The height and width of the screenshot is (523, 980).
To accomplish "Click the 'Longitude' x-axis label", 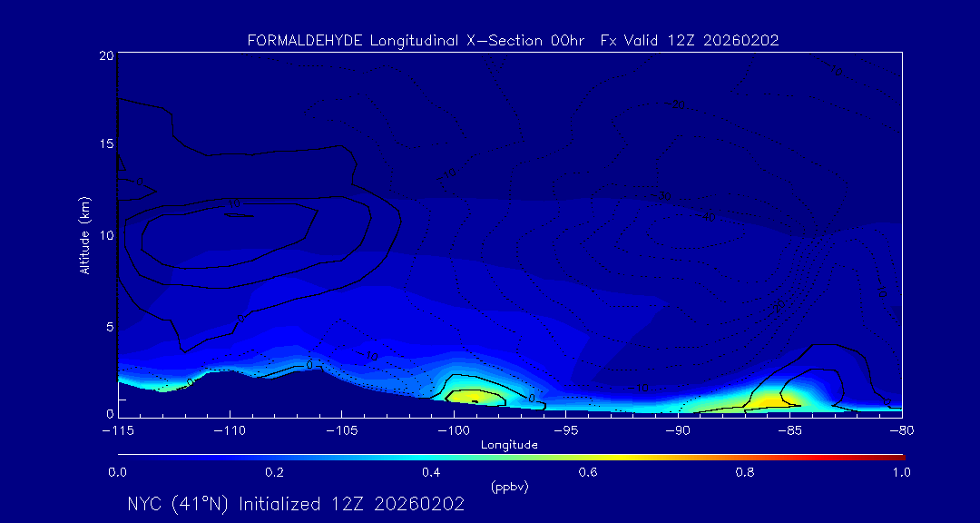I will click(509, 444).
